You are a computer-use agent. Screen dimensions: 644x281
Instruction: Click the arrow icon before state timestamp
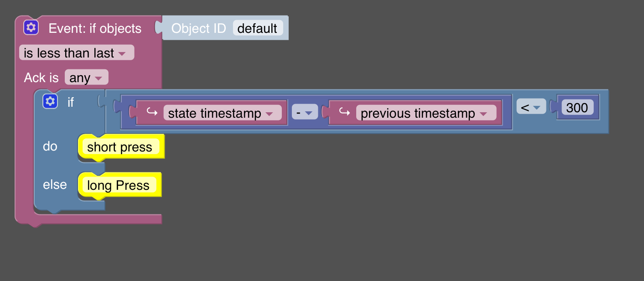(151, 113)
